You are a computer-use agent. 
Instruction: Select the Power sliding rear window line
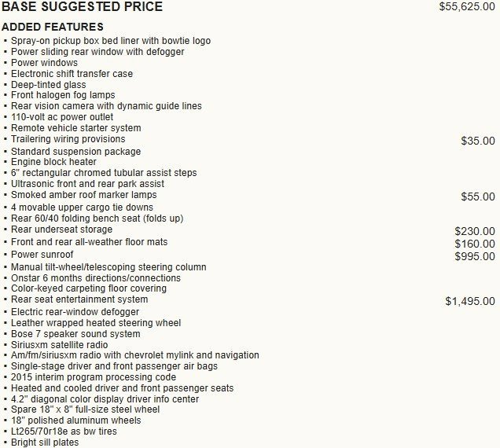[x=97, y=52]
